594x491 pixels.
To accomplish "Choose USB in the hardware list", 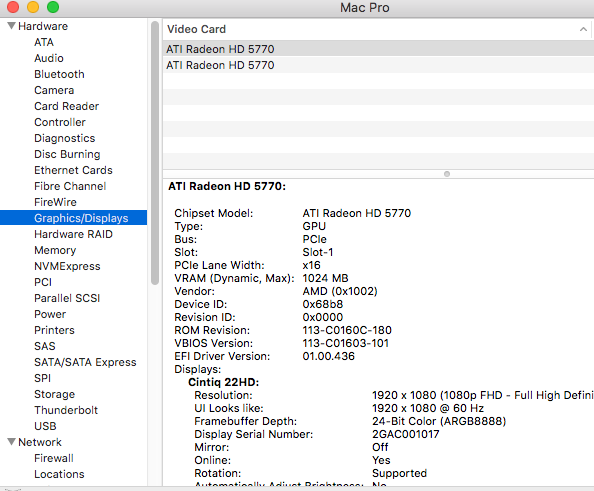I will coord(45,426).
